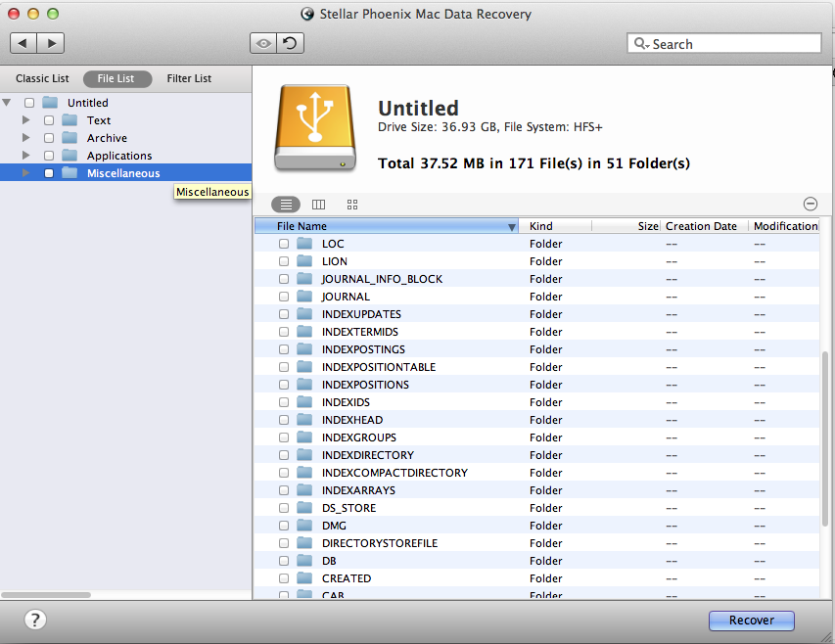835x644 pixels.
Task: Select the INDEXPOSITIONS row name
Action: pos(365,385)
